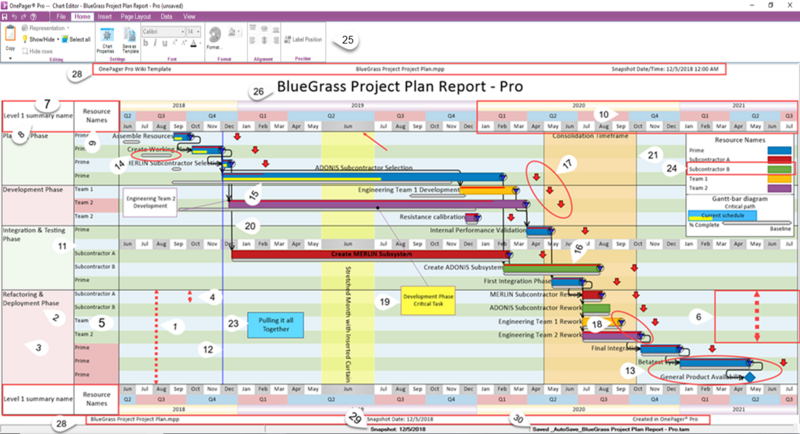Click the save disk icon in title bar

click(5, 17)
